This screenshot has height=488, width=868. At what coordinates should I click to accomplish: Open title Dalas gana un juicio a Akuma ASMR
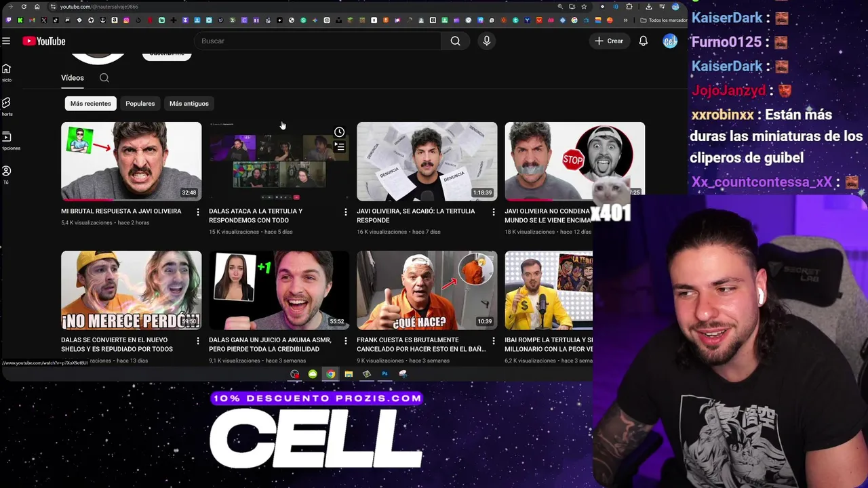(270, 344)
